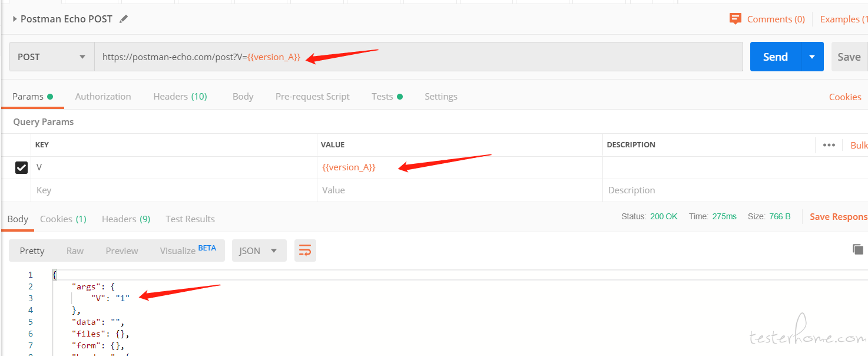Click the KEY column header
The image size is (868, 356).
click(x=42, y=145)
